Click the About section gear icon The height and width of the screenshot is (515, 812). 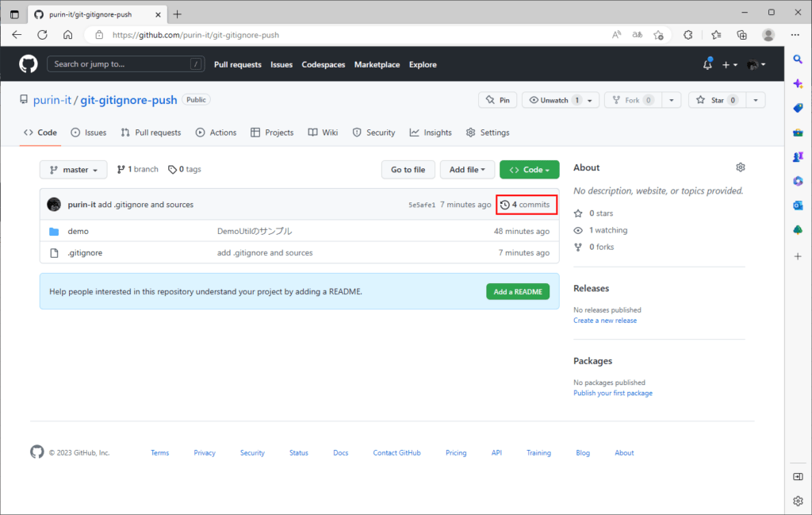(x=740, y=167)
